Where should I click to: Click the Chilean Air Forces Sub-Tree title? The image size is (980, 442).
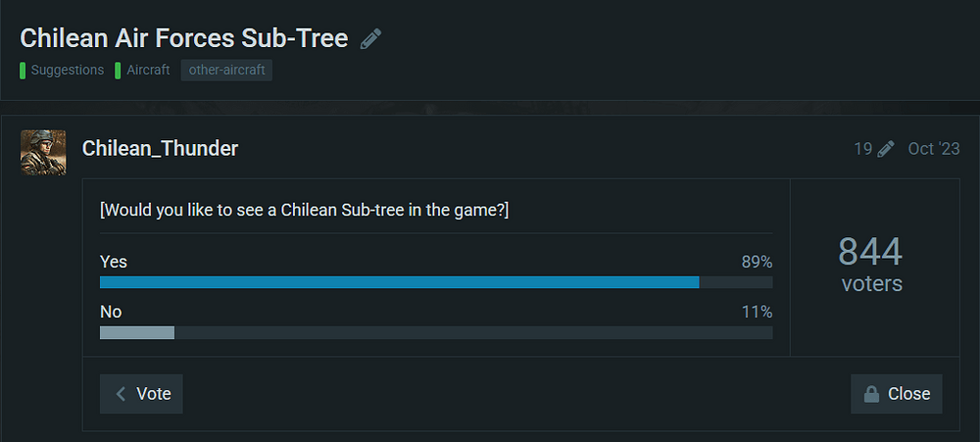[x=184, y=39]
